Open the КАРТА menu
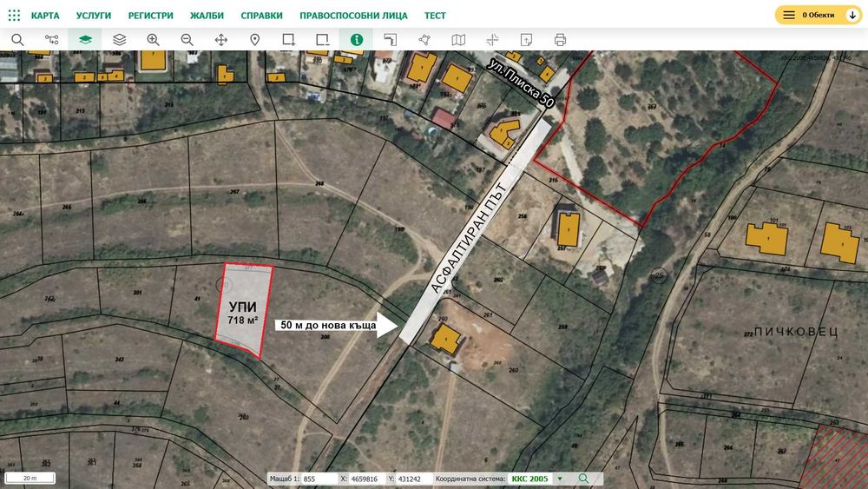 pos(45,16)
